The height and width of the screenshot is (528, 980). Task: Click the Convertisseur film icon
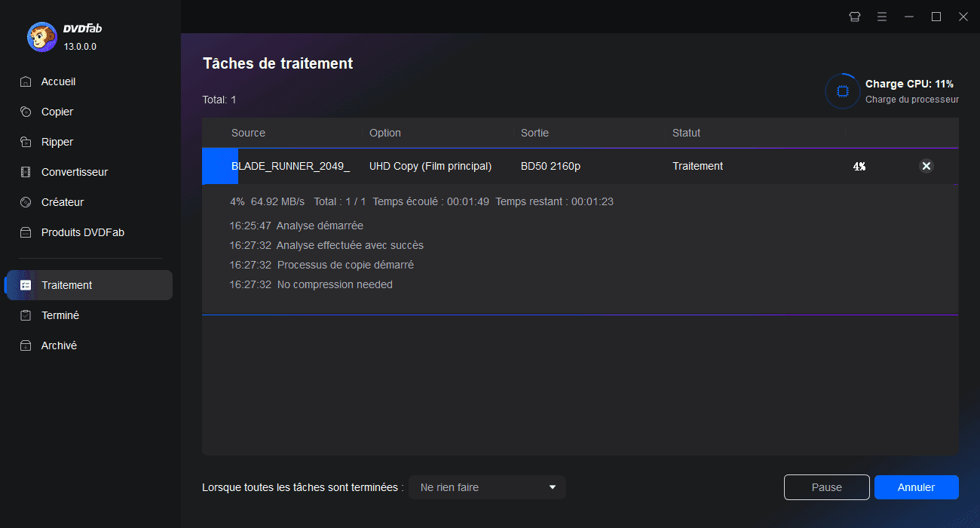(26, 172)
